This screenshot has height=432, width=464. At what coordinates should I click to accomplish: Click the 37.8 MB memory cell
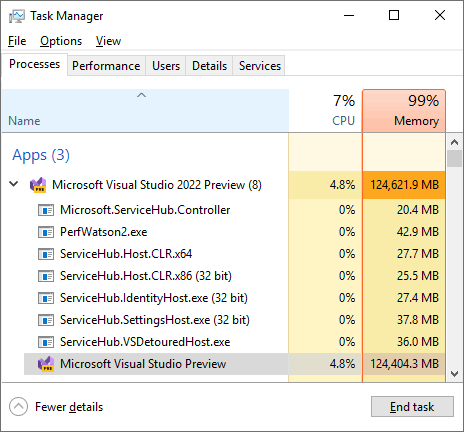click(404, 320)
